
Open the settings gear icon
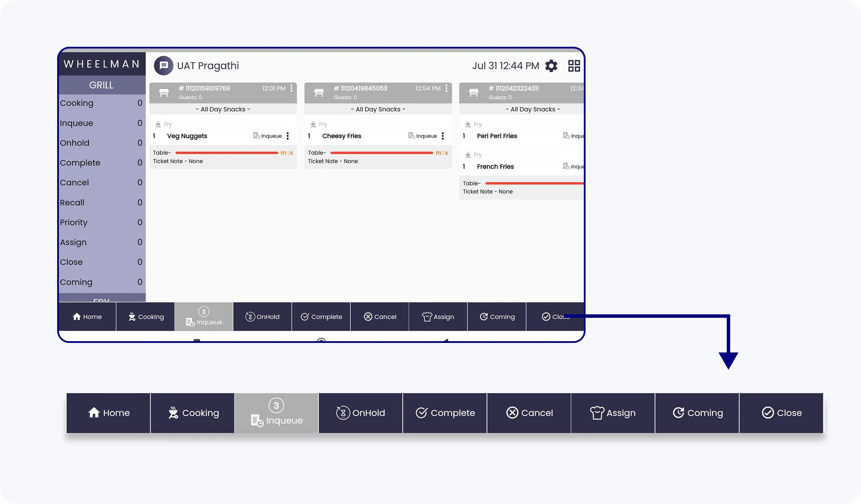(551, 66)
